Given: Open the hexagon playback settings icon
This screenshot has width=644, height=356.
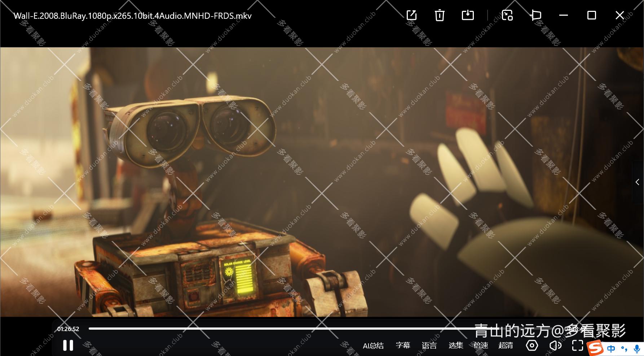Looking at the screenshot, I should click(532, 346).
